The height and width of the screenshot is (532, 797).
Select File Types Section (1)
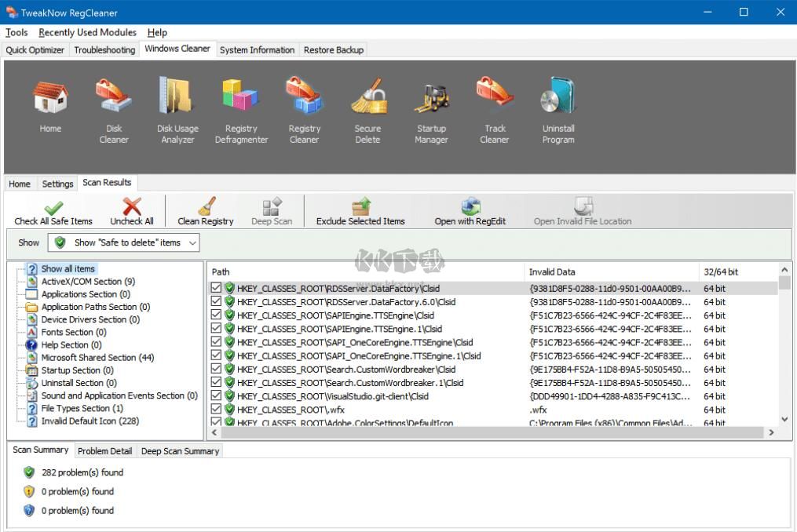(x=82, y=409)
